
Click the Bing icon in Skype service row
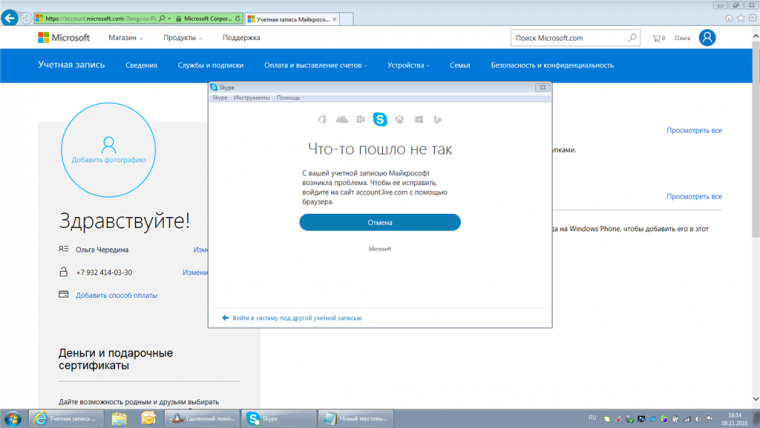(438, 119)
